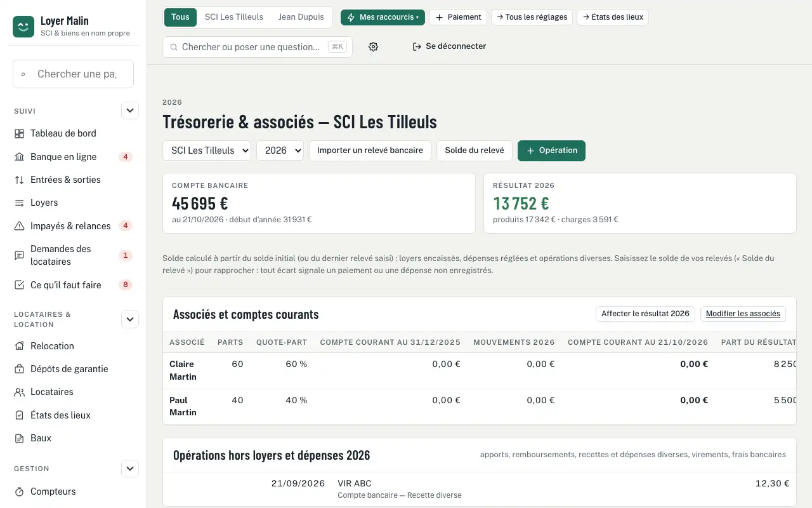Open the Mes raccourcis dropdown

point(383,17)
